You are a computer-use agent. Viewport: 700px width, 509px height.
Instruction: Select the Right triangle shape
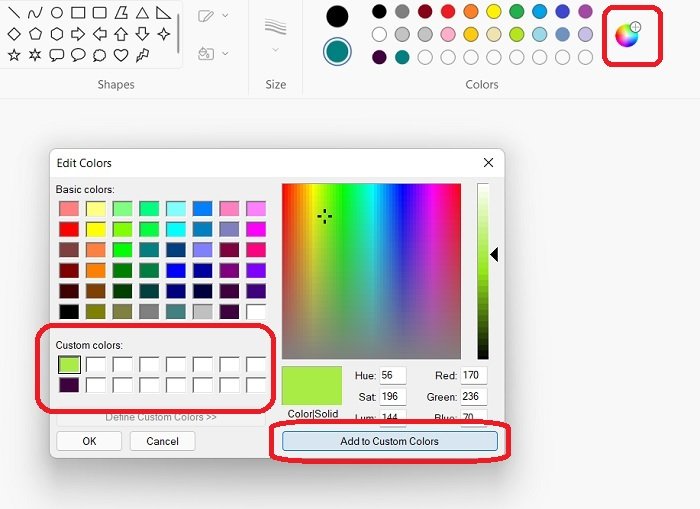pos(163,13)
